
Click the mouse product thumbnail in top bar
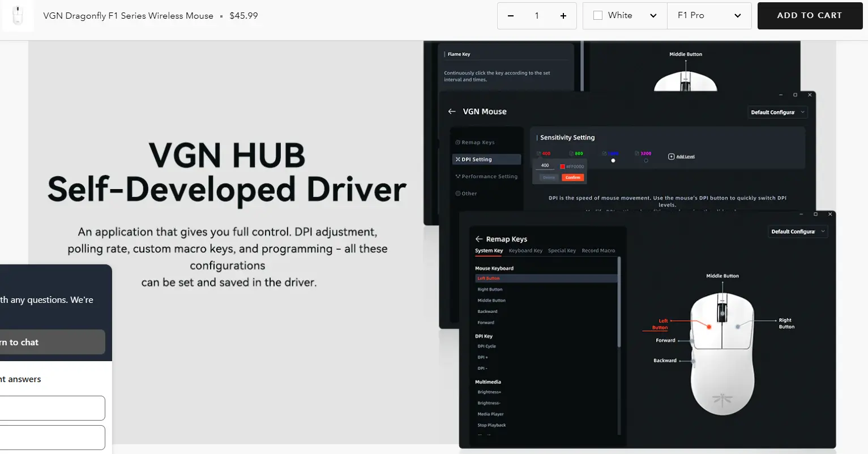point(18,16)
